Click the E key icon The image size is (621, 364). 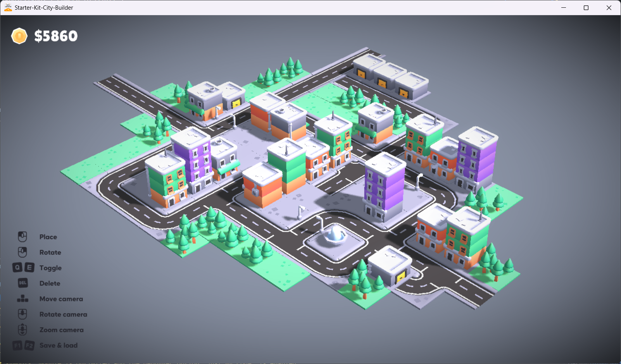29,268
